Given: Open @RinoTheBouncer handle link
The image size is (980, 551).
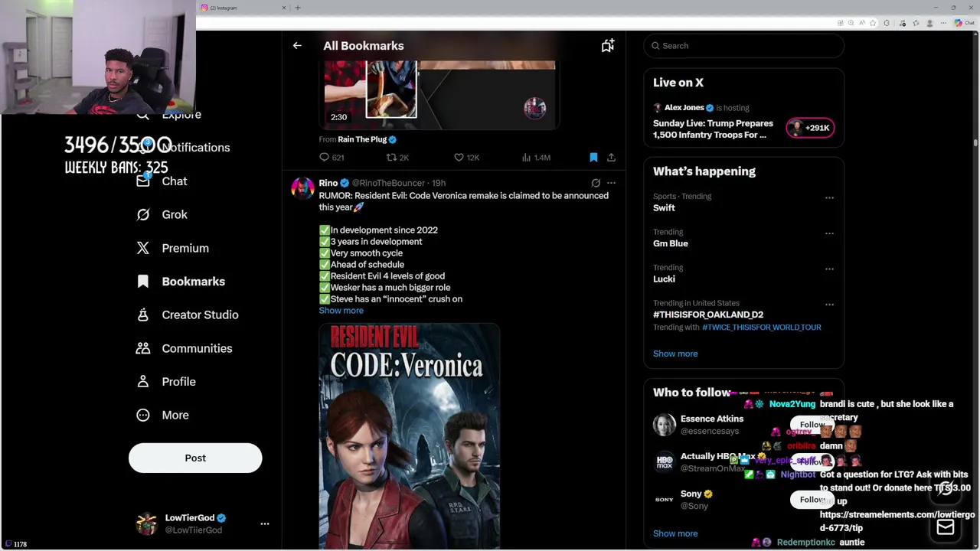Looking at the screenshot, I should point(388,183).
